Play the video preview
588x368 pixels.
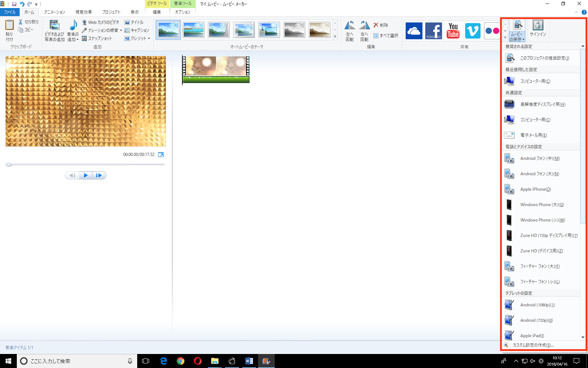coord(85,175)
